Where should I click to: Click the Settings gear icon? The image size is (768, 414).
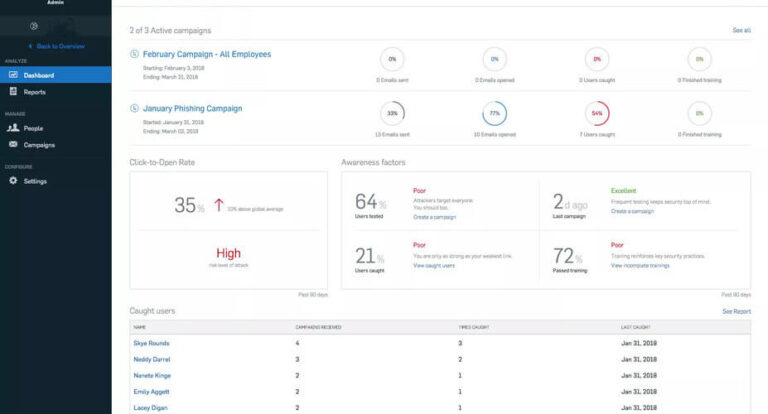click(x=13, y=181)
